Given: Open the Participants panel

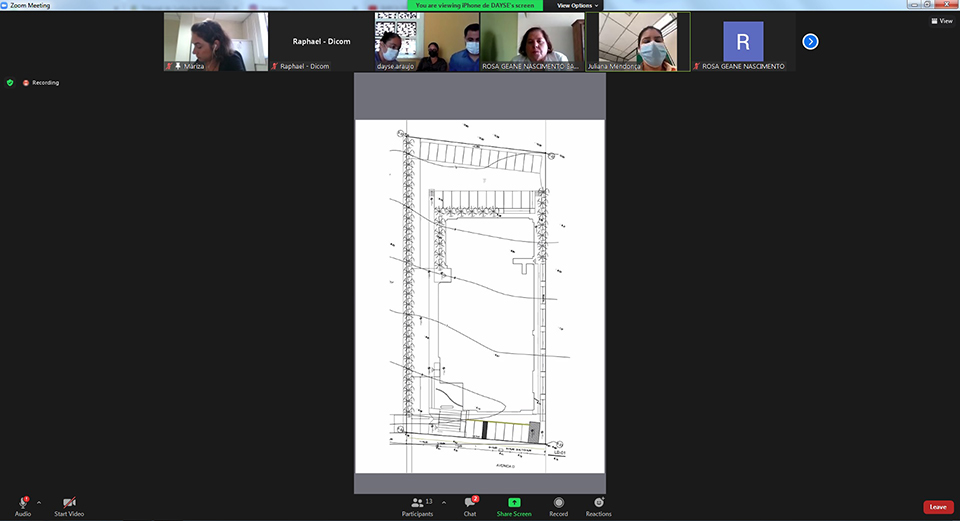Looking at the screenshot, I should [418, 503].
